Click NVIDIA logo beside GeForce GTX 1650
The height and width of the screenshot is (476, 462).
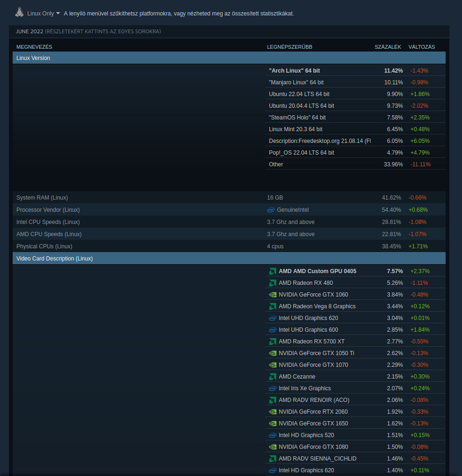[x=273, y=424]
